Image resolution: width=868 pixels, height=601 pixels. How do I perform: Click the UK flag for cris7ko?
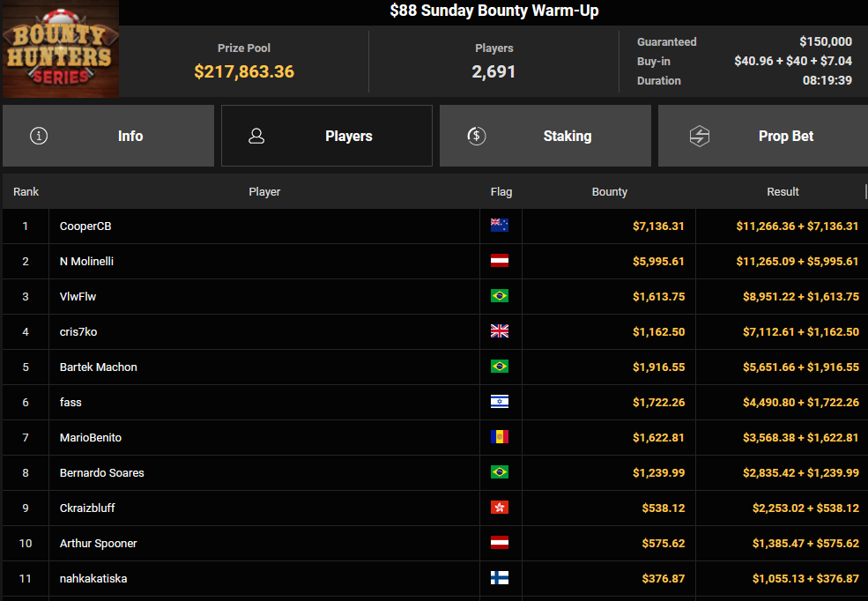500,331
